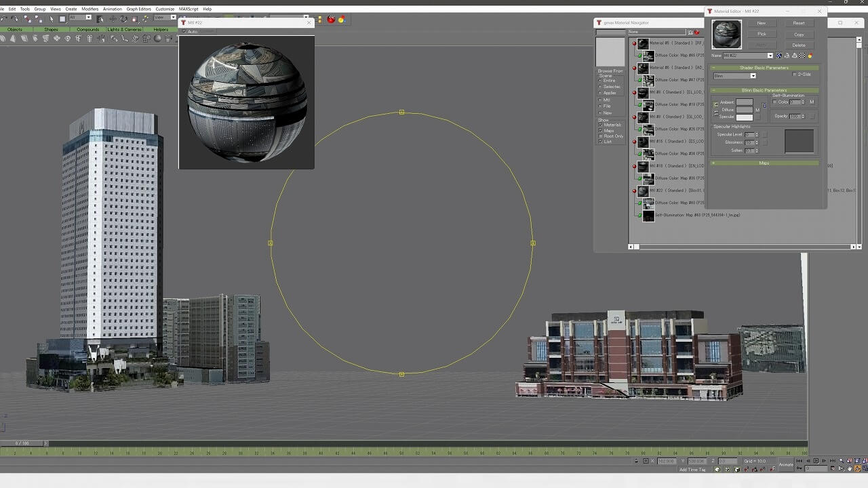Select the Rotate transform tool
Image resolution: width=868 pixels, height=488 pixels.
[x=123, y=19]
